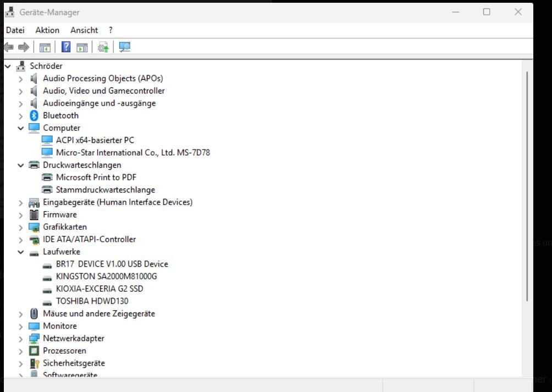
Task: Click the Bluetooth category icon
Action: pyautogui.click(x=34, y=115)
